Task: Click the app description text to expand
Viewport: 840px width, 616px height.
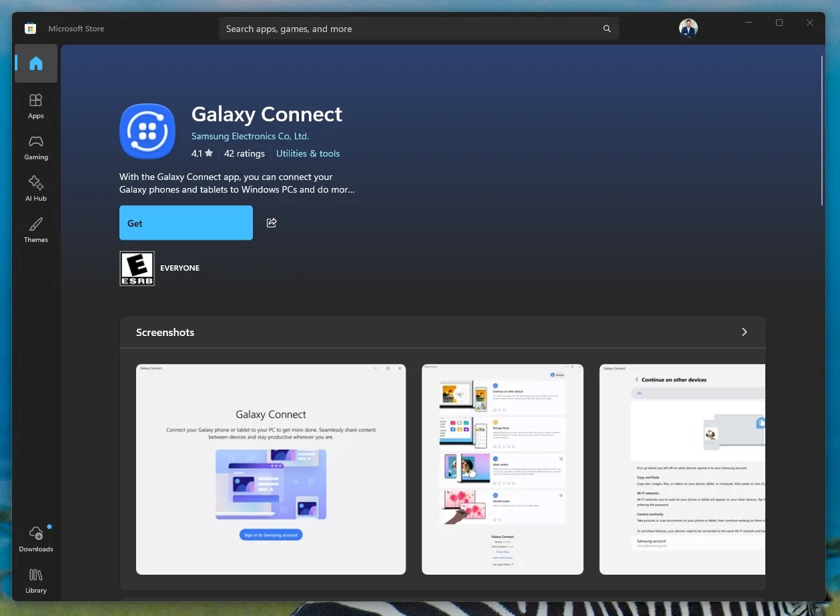Action: coord(237,183)
